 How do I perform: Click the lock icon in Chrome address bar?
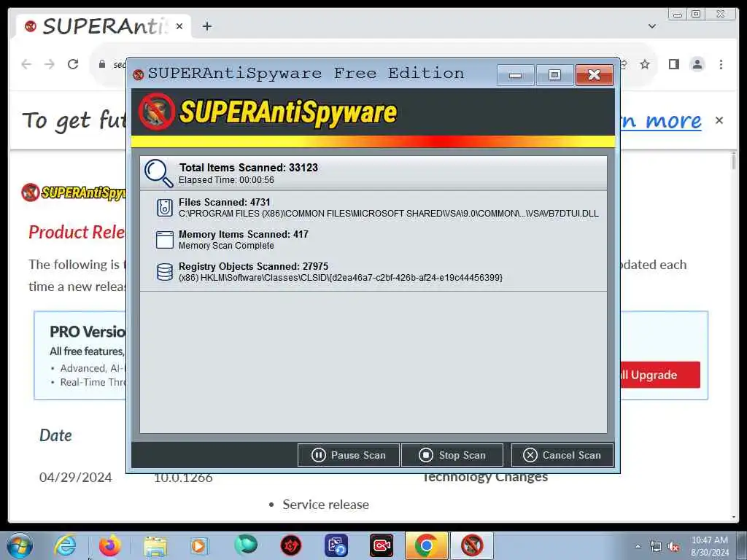tap(102, 64)
